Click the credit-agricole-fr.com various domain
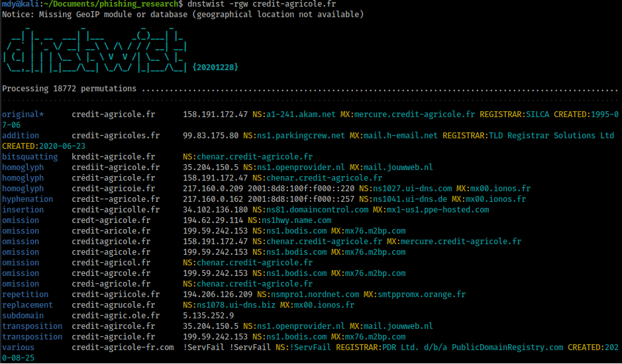 [123, 347]
